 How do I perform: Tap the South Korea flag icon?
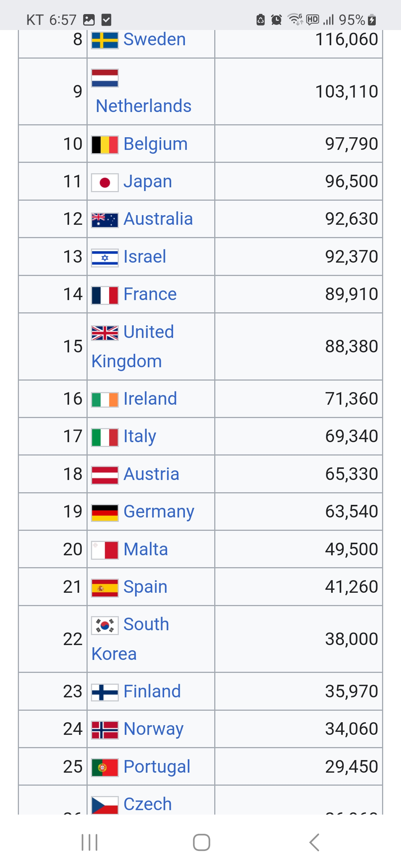[105, 625]
